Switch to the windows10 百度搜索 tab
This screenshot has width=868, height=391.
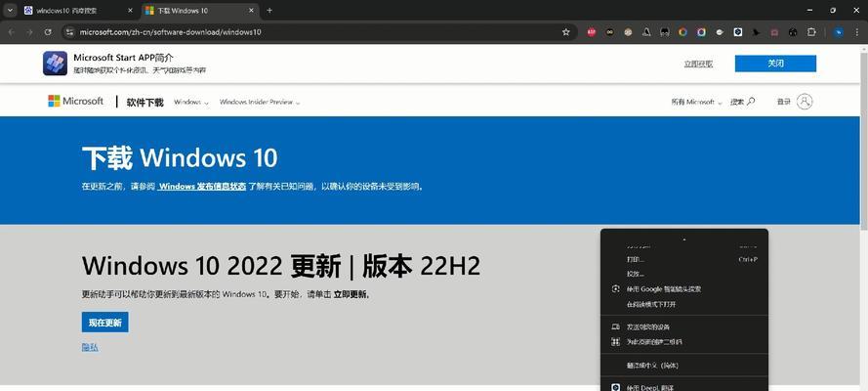pyautogui.click(x=78, y=11)
